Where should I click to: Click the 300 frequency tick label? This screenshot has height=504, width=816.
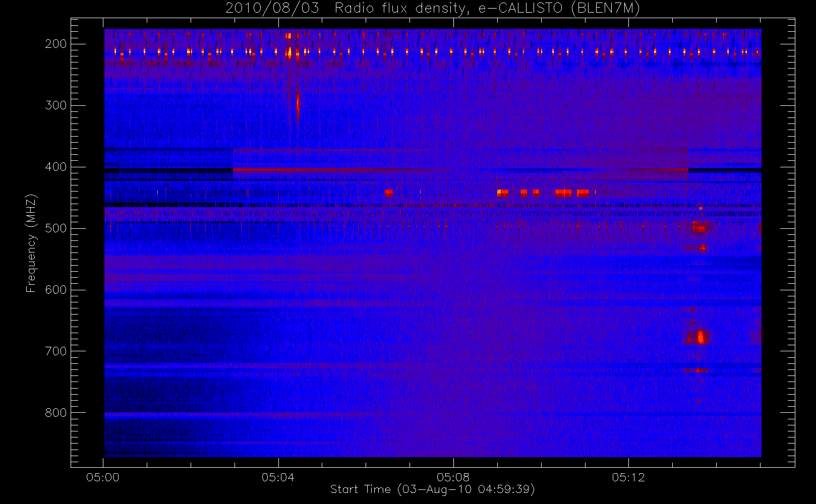coord(56,105)
